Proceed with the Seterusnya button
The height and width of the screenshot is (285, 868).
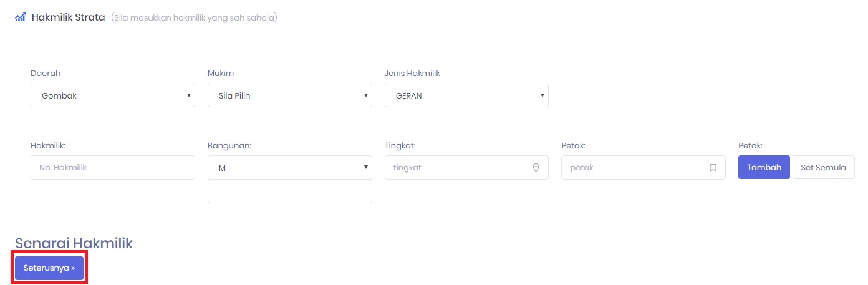click(49, 268)
